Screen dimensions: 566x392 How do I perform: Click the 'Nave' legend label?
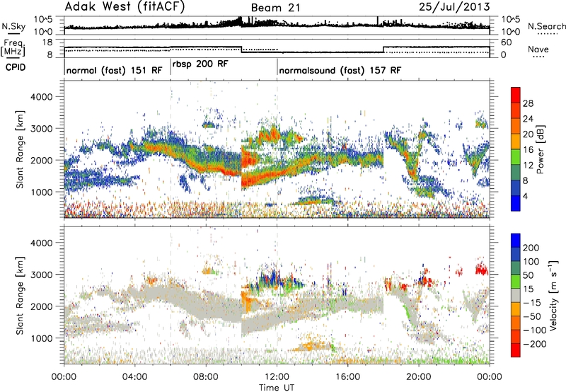538,49
